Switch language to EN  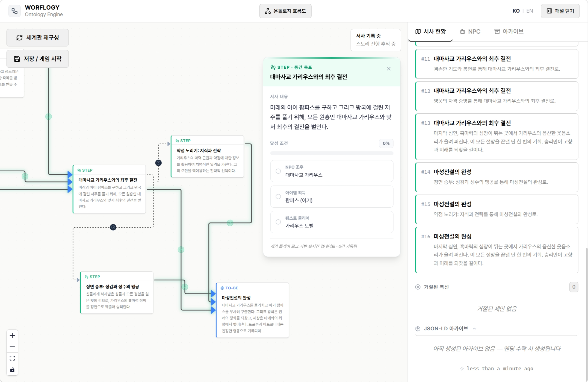[x=530, y=11]
